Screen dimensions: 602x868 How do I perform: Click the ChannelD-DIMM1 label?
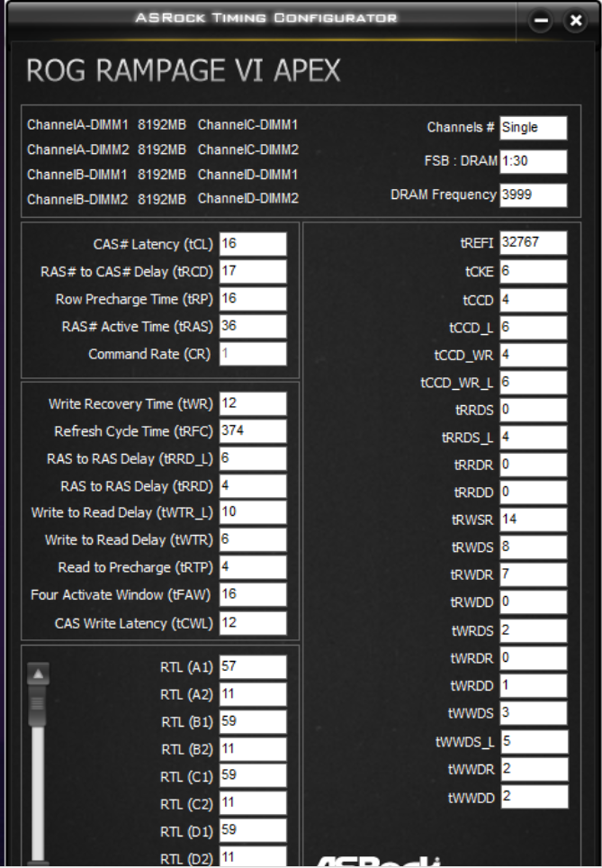247,175
